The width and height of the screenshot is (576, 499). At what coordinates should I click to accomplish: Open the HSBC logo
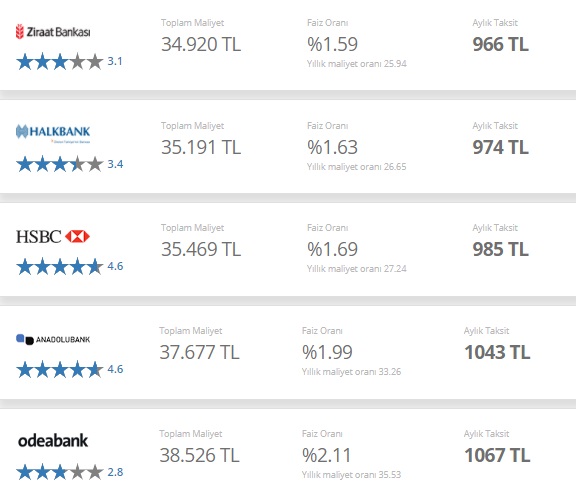[x=53, y=236]
